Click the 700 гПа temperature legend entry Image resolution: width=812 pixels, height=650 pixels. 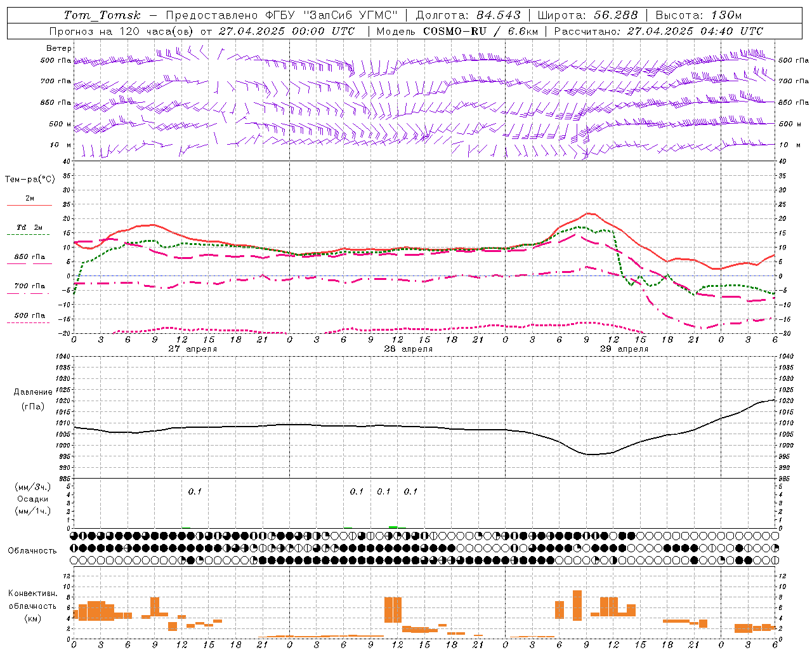30,286
